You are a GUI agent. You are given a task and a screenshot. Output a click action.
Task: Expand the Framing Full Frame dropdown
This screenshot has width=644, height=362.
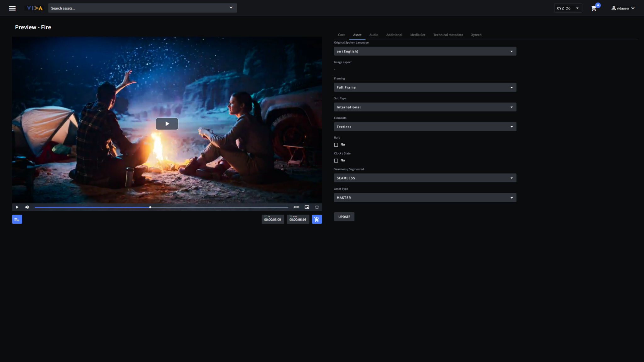point(425,87)
